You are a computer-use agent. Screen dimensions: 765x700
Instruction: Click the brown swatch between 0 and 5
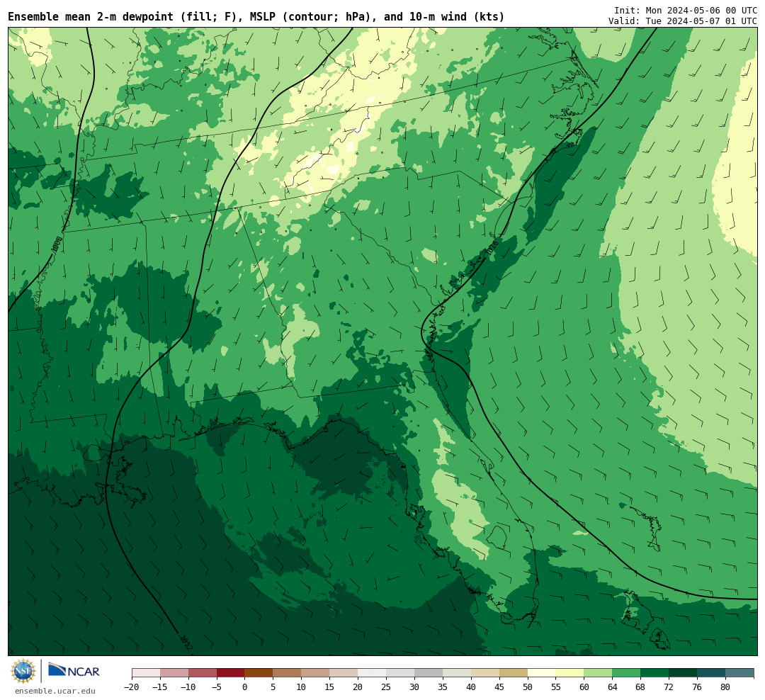259,673
